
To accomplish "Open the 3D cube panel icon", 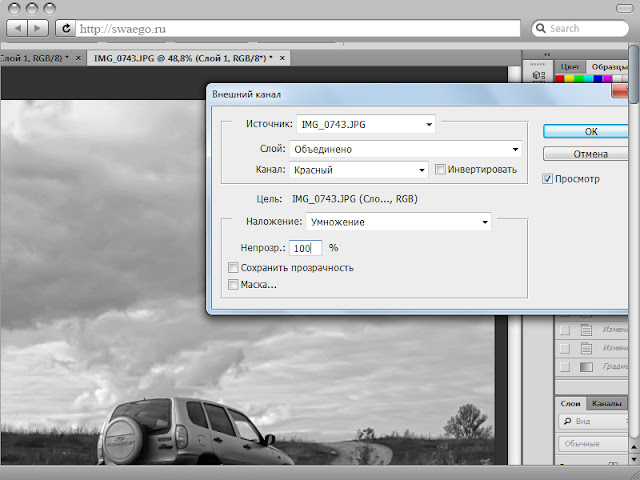I will [x=539, y=75].
